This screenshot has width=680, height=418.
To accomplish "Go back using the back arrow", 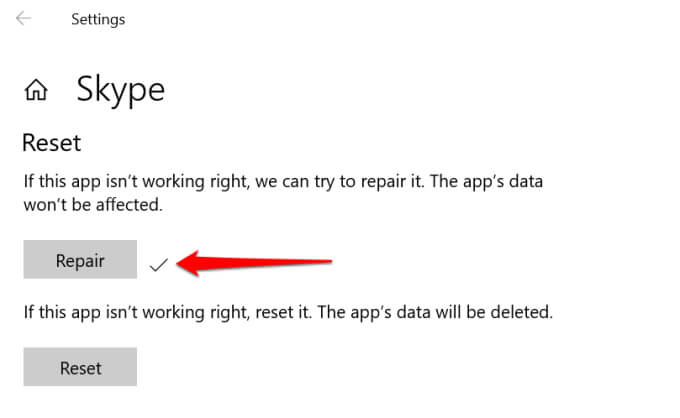I will [x=24, y=19].
